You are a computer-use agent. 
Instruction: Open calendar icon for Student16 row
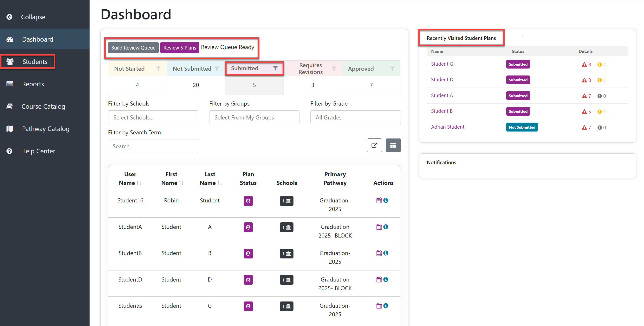coord(379,201)
